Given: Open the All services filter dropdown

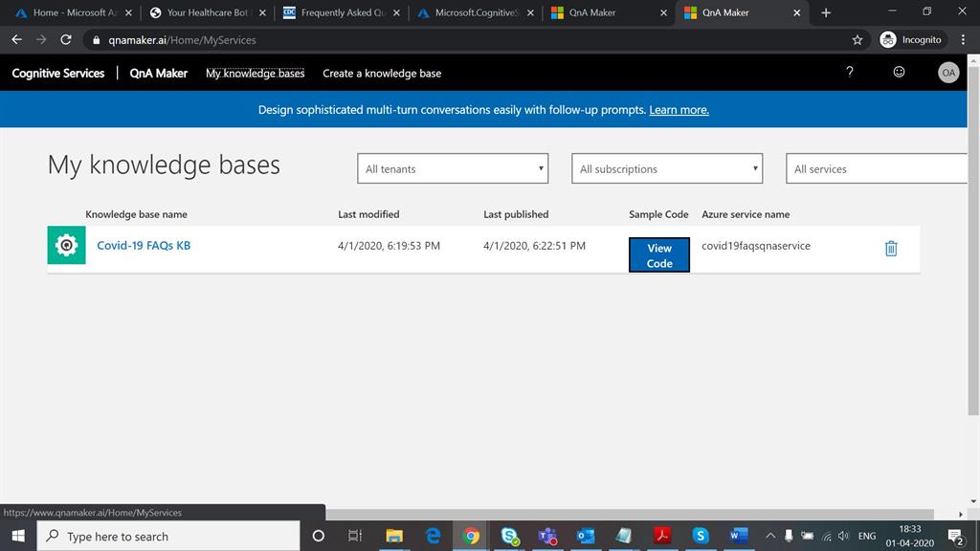Looking at the screenshot, I should tap(876, 168).
